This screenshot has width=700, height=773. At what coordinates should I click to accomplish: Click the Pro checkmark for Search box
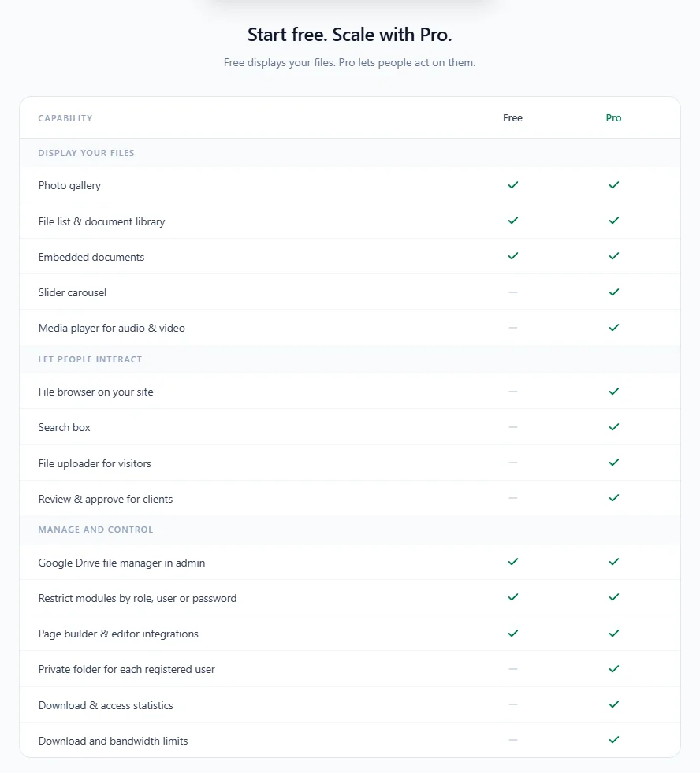613,427
